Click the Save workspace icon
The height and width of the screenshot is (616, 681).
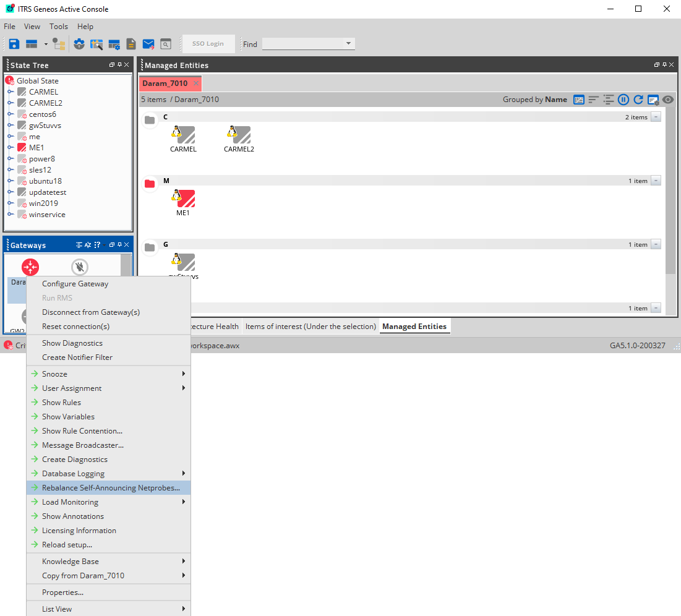tap(14, 44)
